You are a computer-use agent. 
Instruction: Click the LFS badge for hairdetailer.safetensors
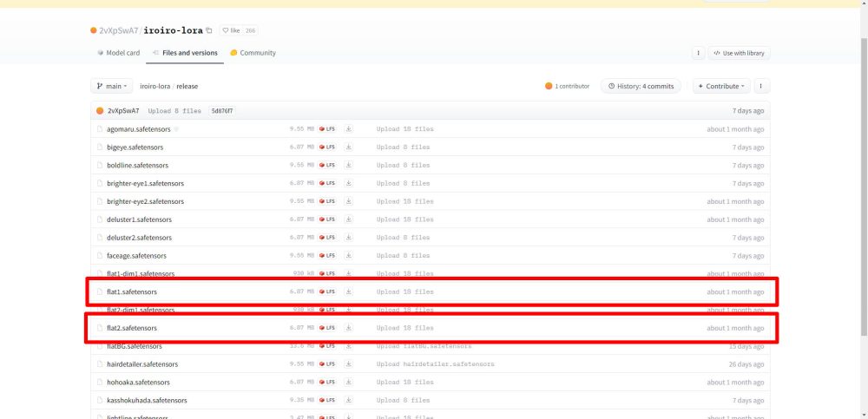click(327, 364)
